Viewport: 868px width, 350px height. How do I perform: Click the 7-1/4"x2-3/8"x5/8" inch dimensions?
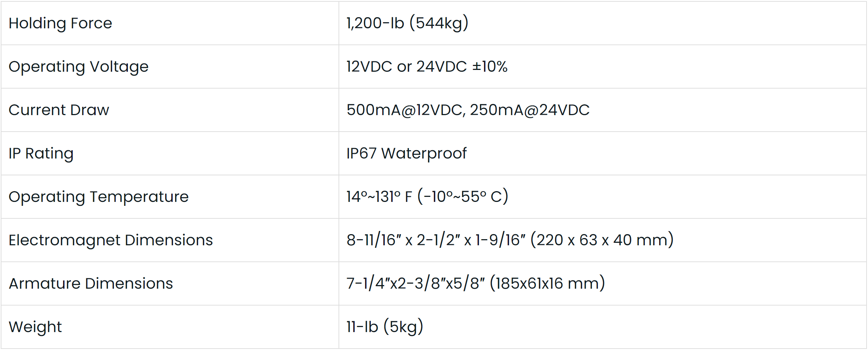click(x=415, y=284)
